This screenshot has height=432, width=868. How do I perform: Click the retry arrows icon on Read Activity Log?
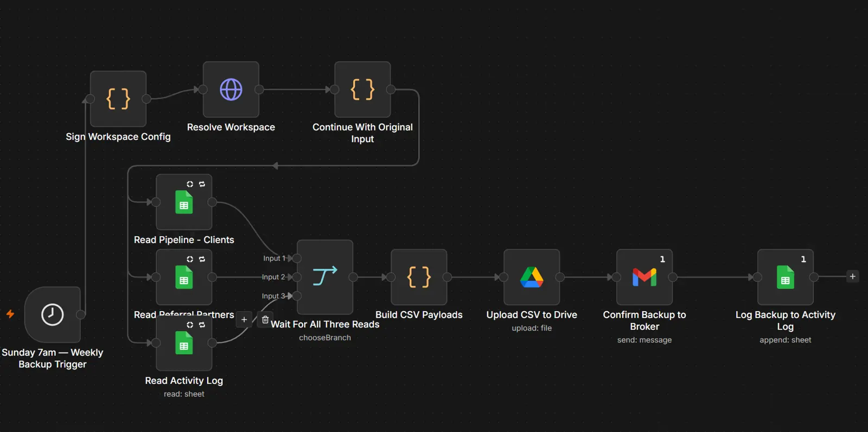[x=202, y=325]
